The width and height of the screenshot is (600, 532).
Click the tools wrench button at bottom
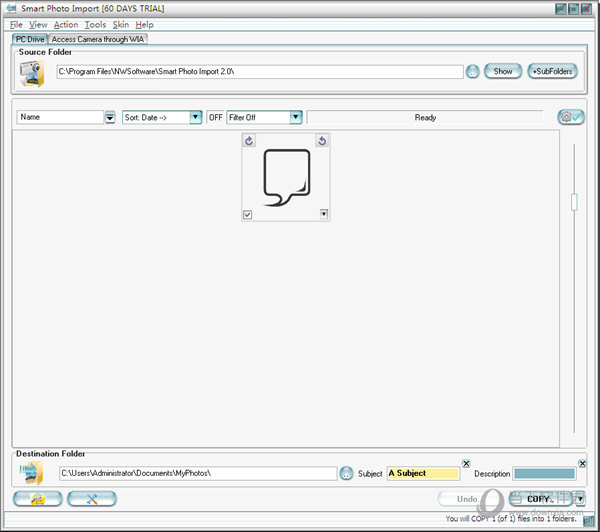pos(92,499)
